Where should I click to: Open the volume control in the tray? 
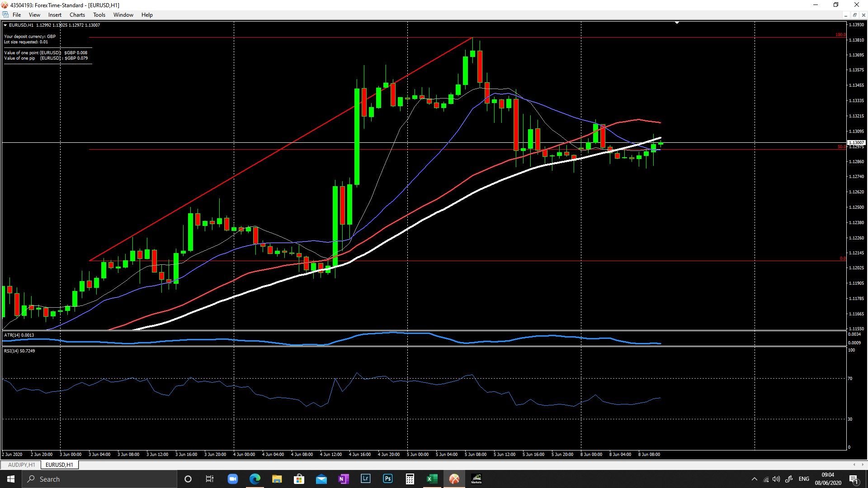coord(777,479)
